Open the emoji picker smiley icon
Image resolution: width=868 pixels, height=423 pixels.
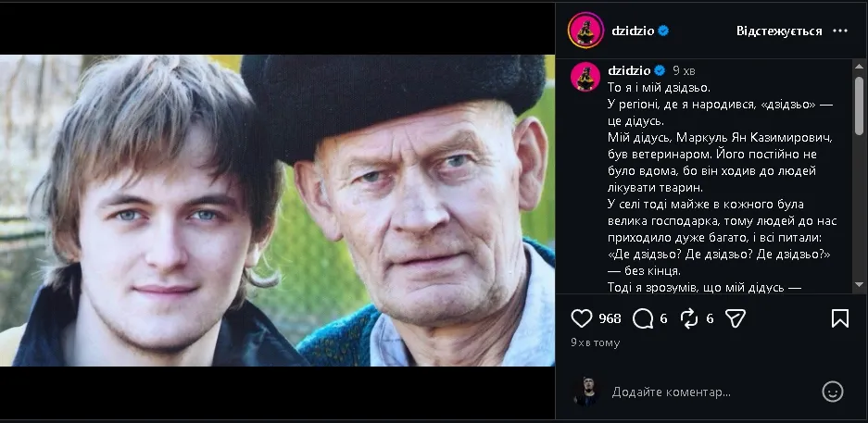pyautogui.click(x=833, y=392)
